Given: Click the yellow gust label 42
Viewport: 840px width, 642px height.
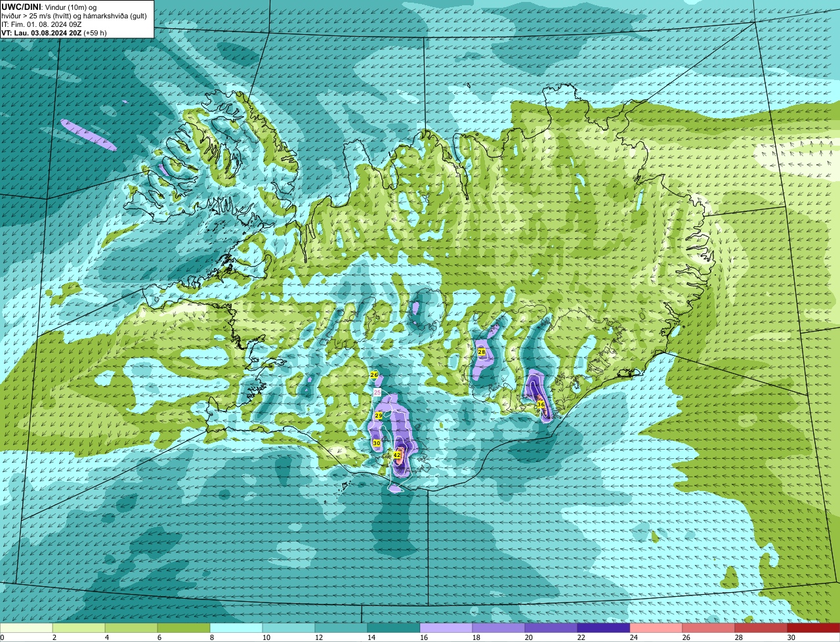Looking at the screenshot, I should [x=397, y=454].
